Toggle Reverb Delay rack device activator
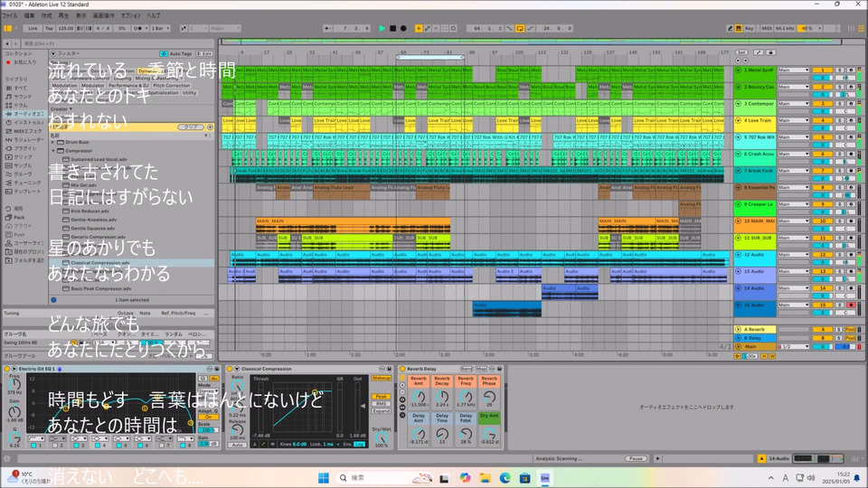 402,369
